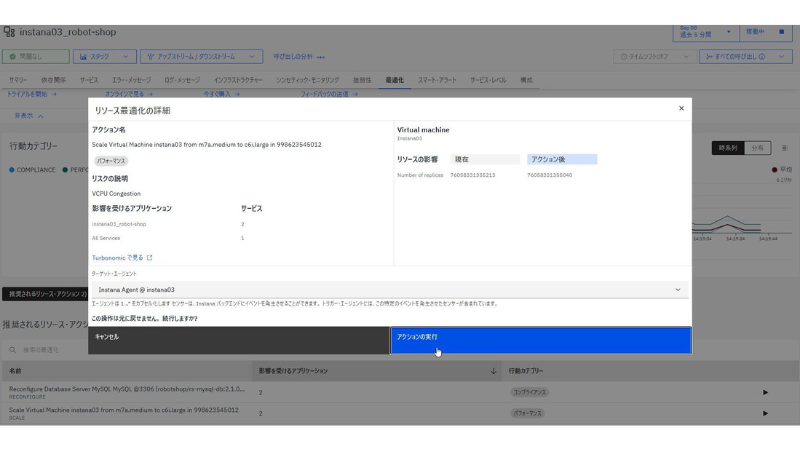Click the キャンセル button
This screenshot has width=800, height=450.
coord(239,340)
